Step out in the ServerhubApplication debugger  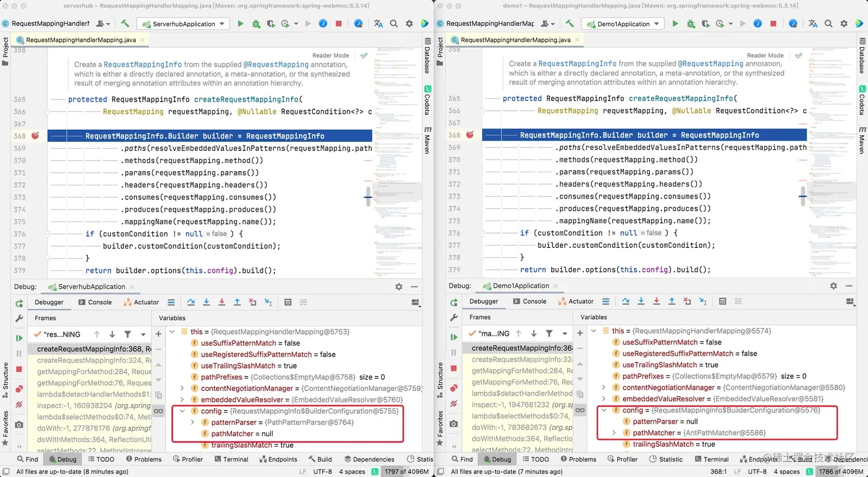[237, 302]
